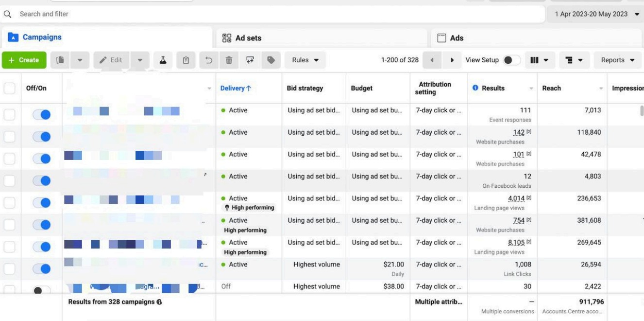Click the tag label icon
This screenshot has width=644, height=321.
pyautogui.click(x=271, y=60)
